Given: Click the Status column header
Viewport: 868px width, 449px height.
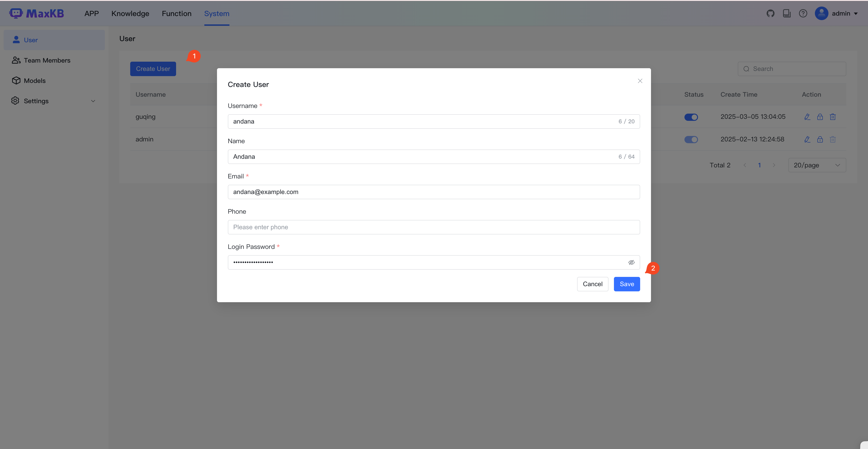Looking at the screenshot, I should (x=694, y=95).
